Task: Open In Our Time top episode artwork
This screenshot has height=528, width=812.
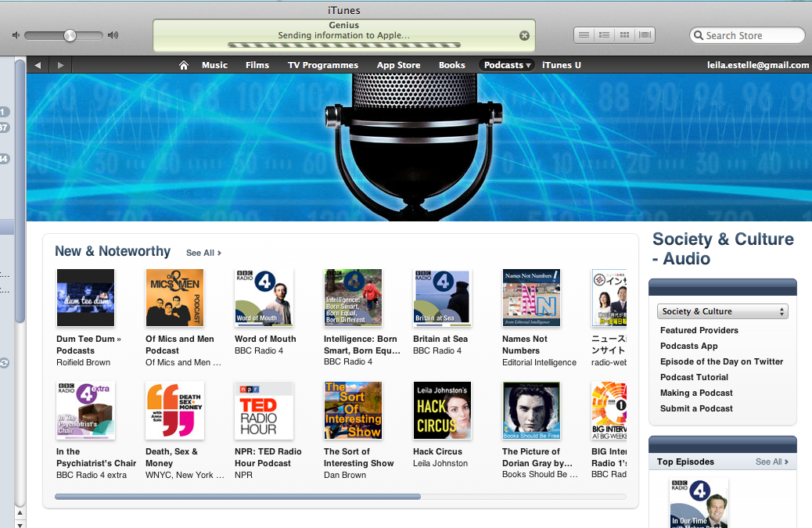Action: (699, 503)
